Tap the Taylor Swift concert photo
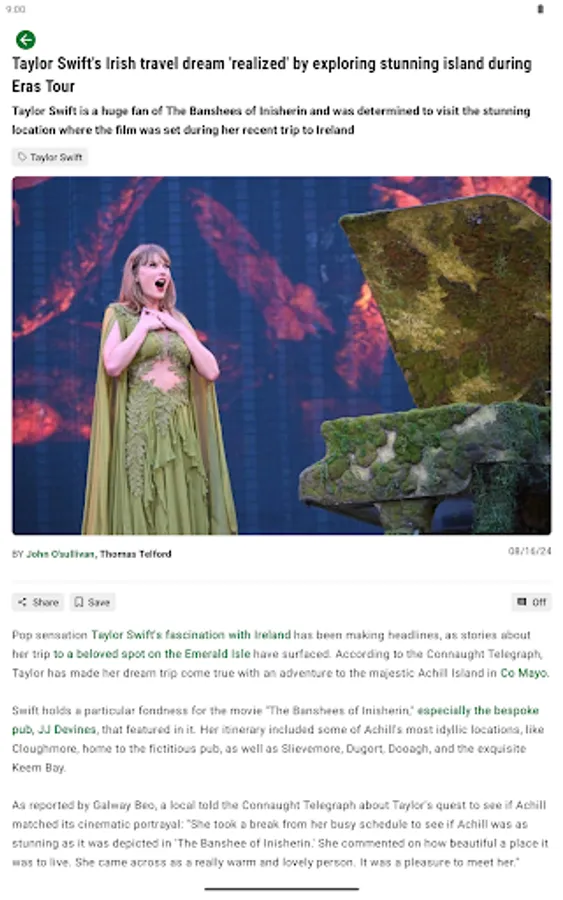Viewport: 563px width, 900px height. click(x=281, y=355)
